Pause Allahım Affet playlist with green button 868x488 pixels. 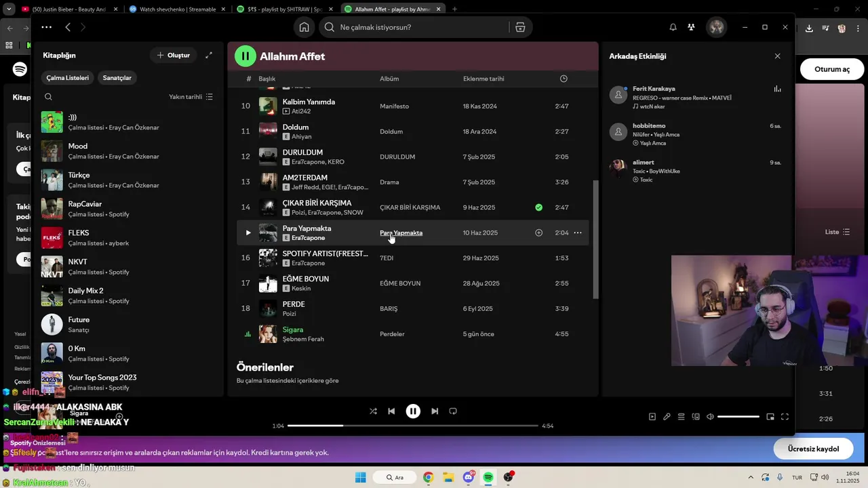point(245,56)
